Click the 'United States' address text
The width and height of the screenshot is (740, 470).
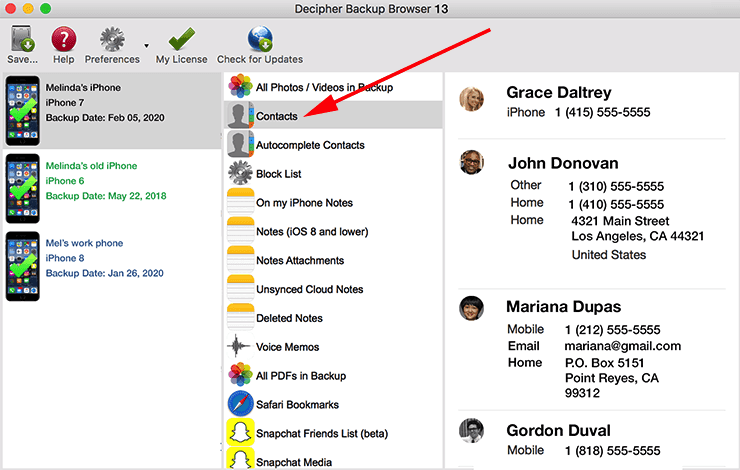click(x=609, y=255)
